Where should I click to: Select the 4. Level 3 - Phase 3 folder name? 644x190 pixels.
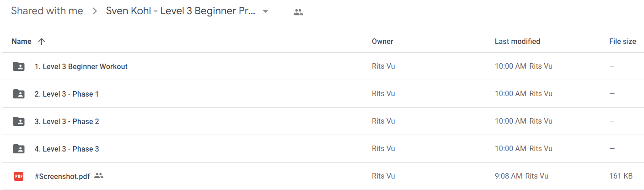pos(67,149)
